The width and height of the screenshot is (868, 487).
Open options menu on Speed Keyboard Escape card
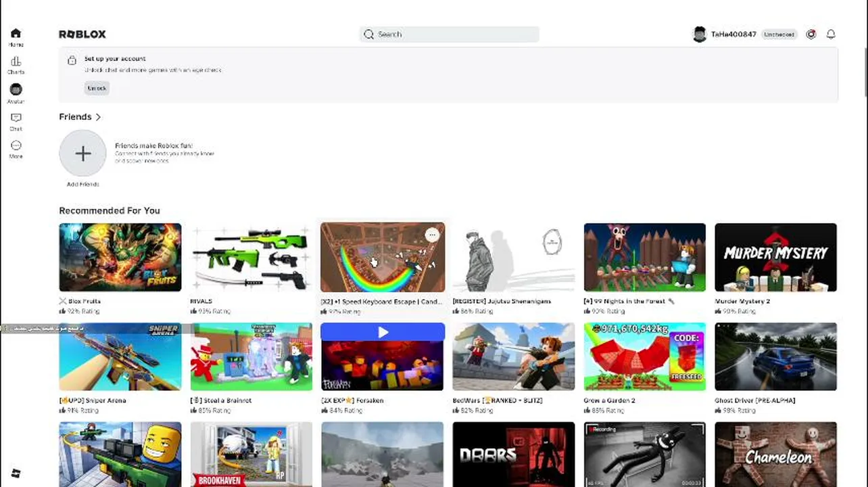(x=432, y=235)
